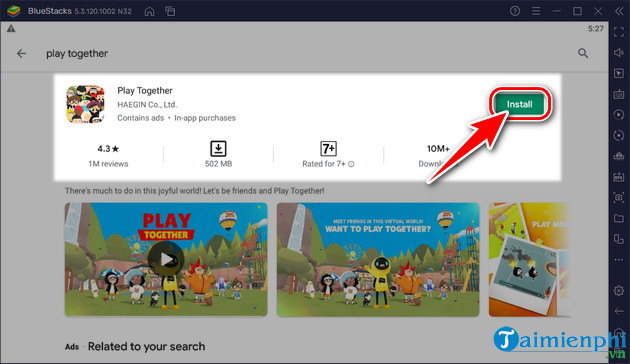This screenshot has width=630, height=364.
Task: Toggle fullscreen mode in side toolbar
Action: (x=619, y=32)
